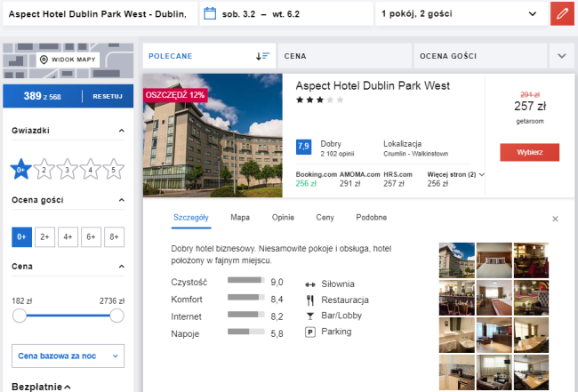Collapse the Gwiazdki filter section
This screenshot has height=392, width=578.
tap(121, 132)
